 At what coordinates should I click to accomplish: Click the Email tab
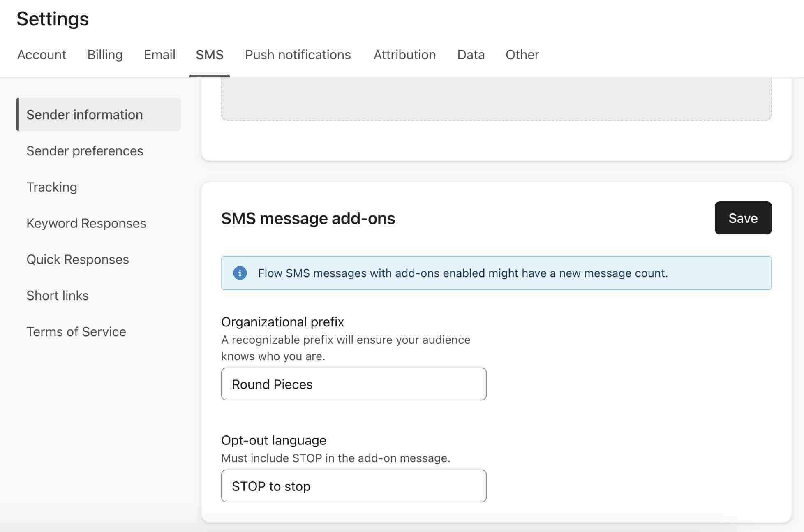[x=159, y=54]
